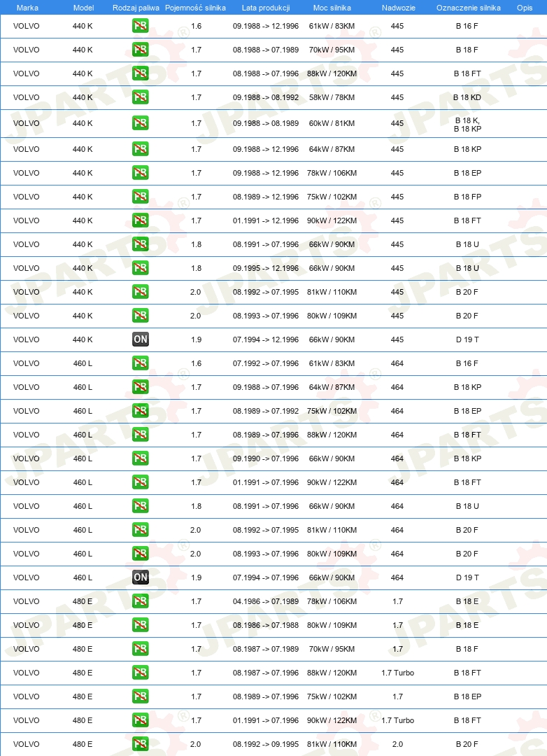Click petrol icon in 480 E B 18 EP row
Image resolution: width=547 pixels, height=756 pixels.
[140, 696]
